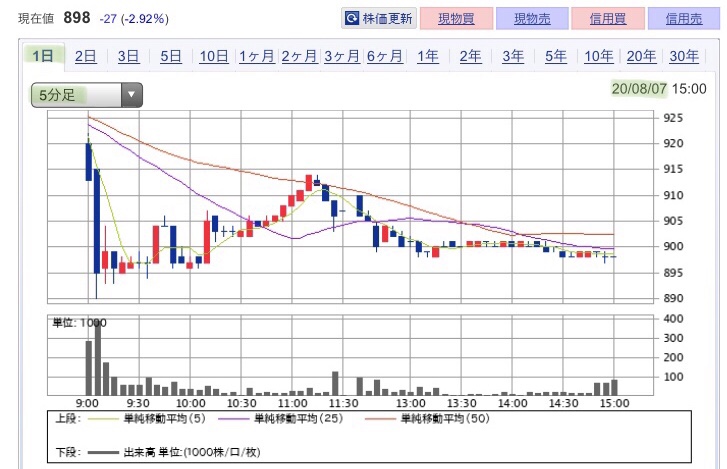Click the 925 price axis label
The width and height of the screenshot is (727, 469).
(673, 118)
